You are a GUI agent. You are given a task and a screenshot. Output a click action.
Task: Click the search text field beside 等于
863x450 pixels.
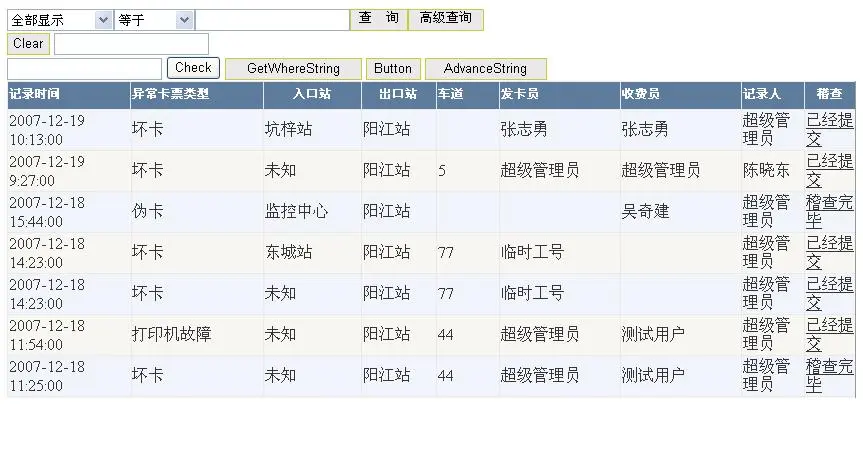273,20
